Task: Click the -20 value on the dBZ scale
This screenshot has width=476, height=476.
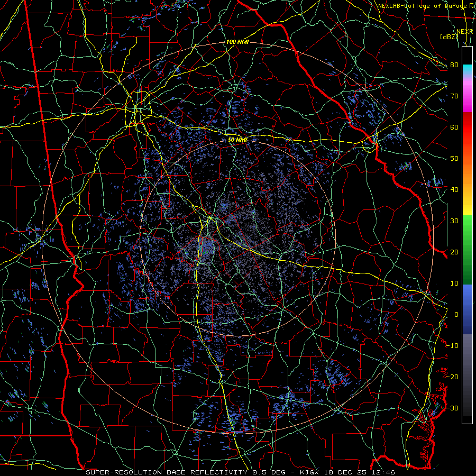Action: click(x=452, y=377)
